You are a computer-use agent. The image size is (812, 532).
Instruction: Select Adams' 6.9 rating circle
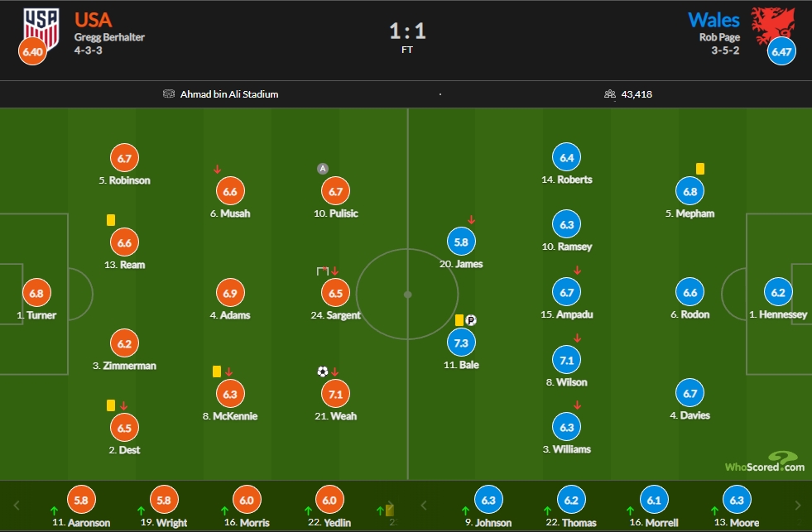click(230, 293)
